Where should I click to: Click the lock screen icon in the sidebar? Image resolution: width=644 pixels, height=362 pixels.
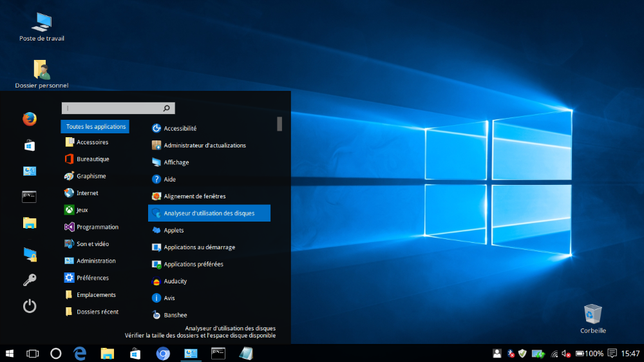pos(30,254)
